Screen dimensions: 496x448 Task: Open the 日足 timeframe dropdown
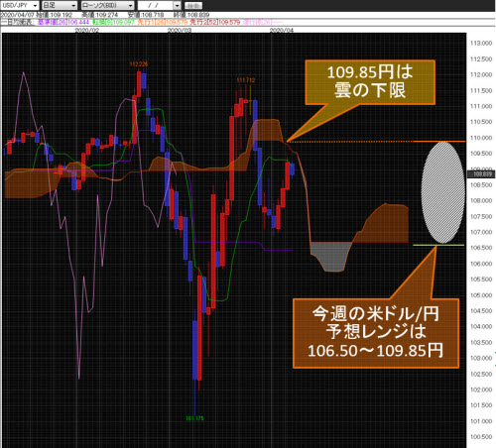[x=60, y=5]
